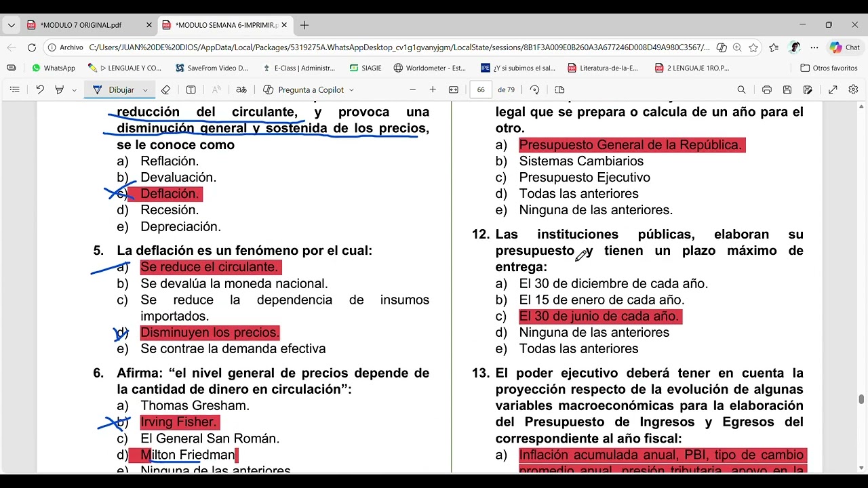Click the document scrollbar thumb
868x488 pixels.
pyautogui.click(x=862, y=399)
